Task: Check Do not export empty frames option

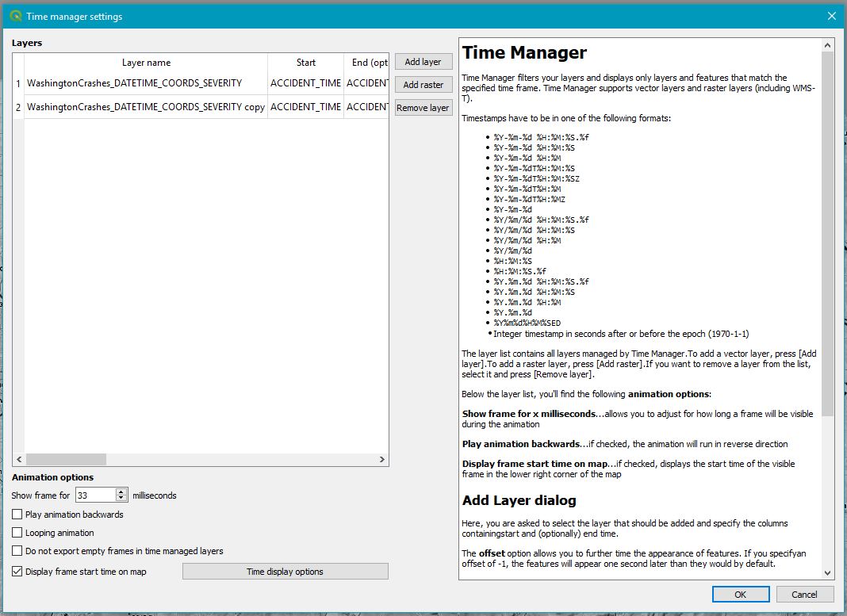Action: [x=17, y=551]
